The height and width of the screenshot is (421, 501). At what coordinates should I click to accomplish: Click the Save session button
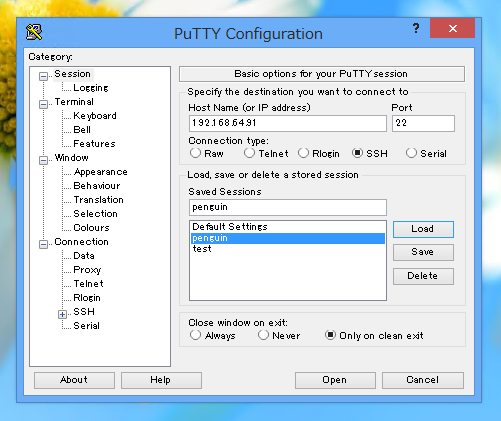tap(423, 252)
